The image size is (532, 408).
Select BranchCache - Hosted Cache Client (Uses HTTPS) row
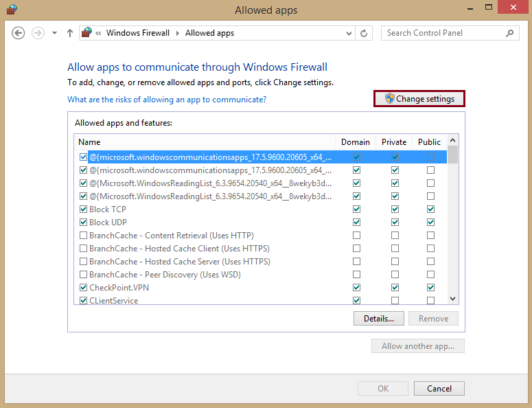point(261,249)
